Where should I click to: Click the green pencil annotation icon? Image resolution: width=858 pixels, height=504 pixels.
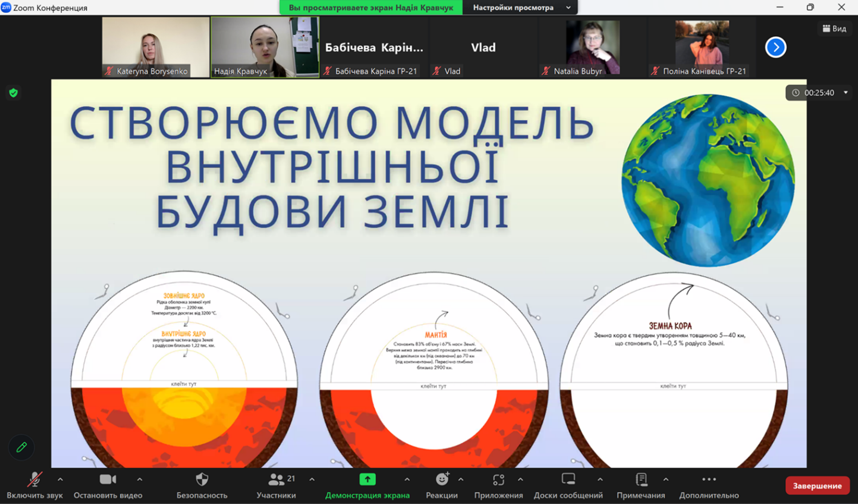point(21,447)
